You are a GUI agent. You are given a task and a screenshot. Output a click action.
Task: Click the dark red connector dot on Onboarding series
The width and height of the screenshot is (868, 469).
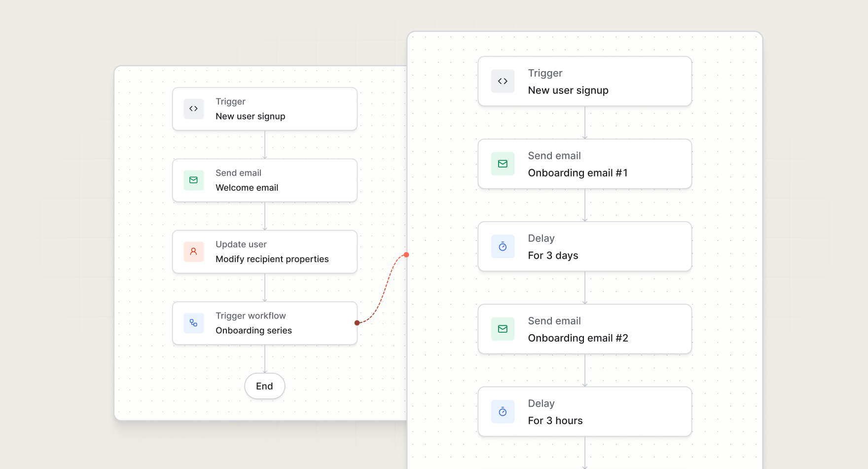pos(357,323)
